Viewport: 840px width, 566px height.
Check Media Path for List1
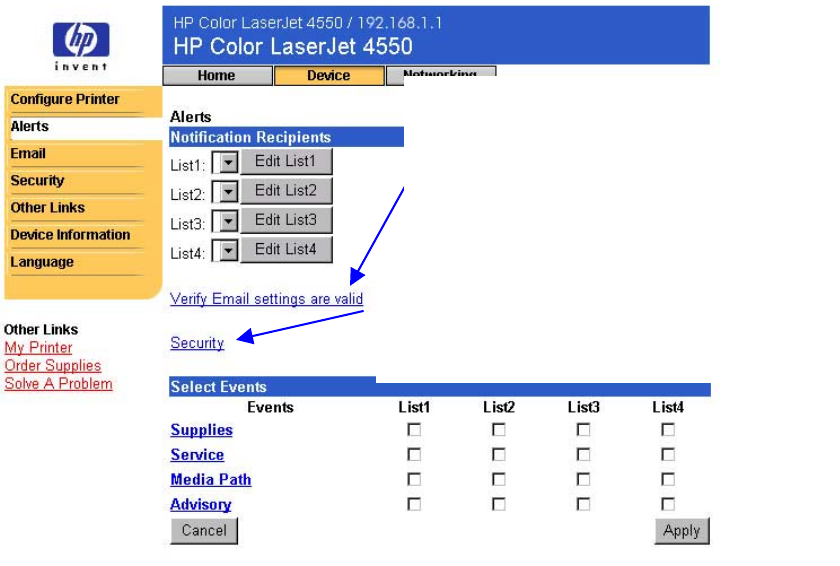click(x=414, y=479)
